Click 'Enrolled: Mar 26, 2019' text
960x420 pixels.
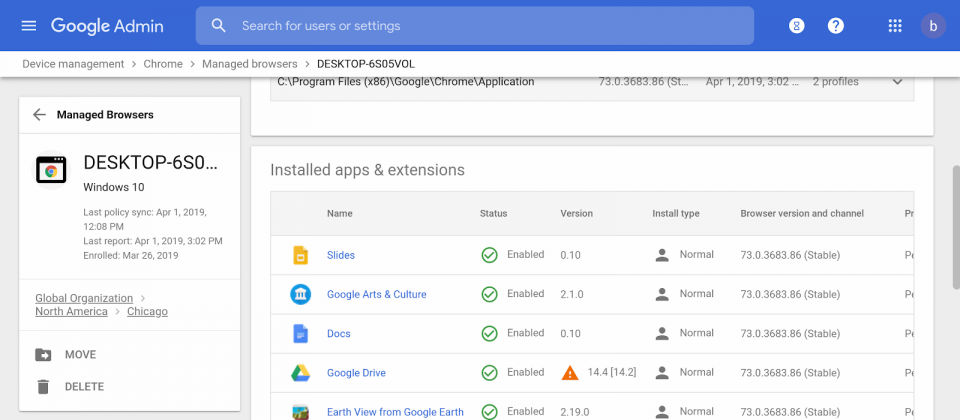(130, 255)
